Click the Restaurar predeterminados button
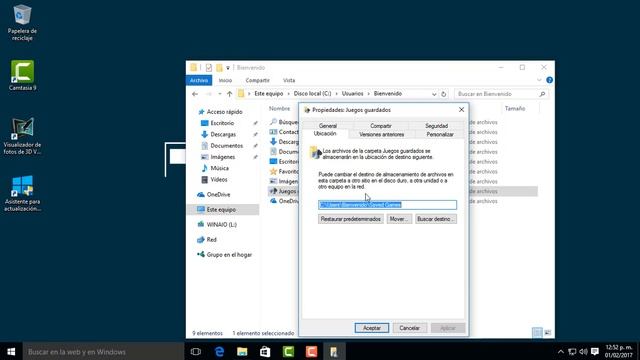 [351, 219]
